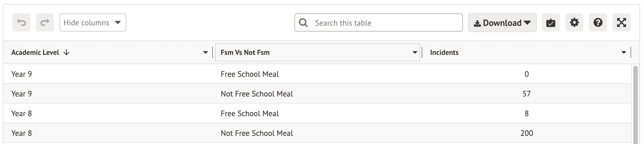The image size is (644, 144).
Task: Click the undo arrow icon
Action: [x=21, y=22]
